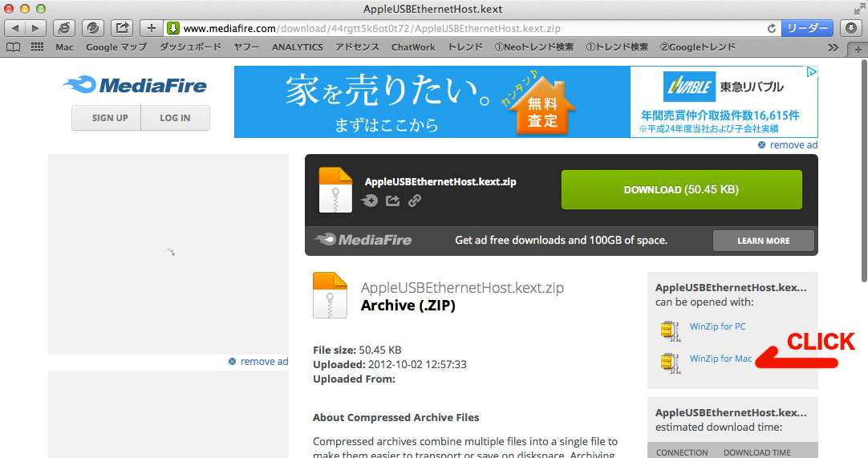The height and width of the screenshot is (458, 868).
Task: Open the ヤフー bookmark
Action: (246, 47)
